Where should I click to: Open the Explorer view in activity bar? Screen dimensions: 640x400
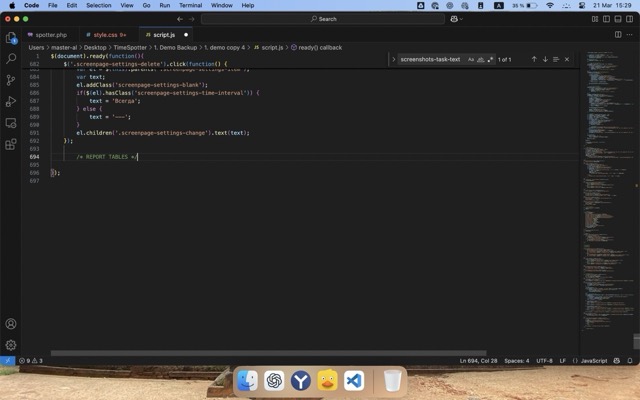click(x=11, y=38)
